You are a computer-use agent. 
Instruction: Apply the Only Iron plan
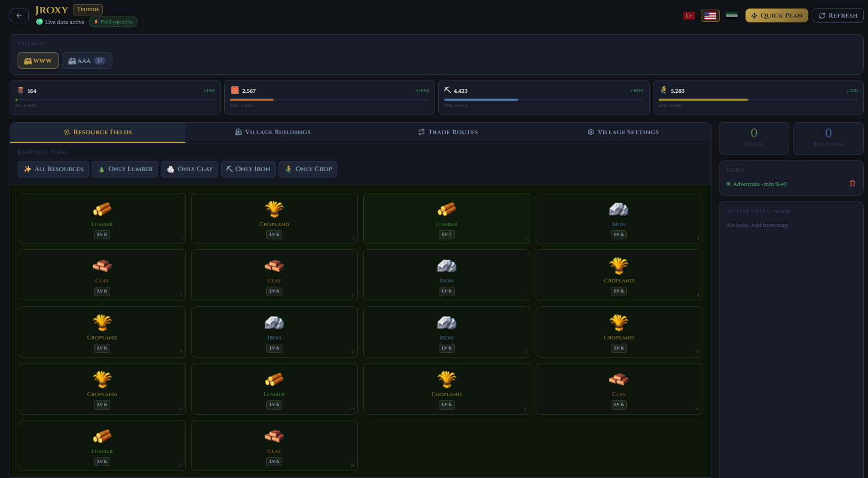pos(248,169)
